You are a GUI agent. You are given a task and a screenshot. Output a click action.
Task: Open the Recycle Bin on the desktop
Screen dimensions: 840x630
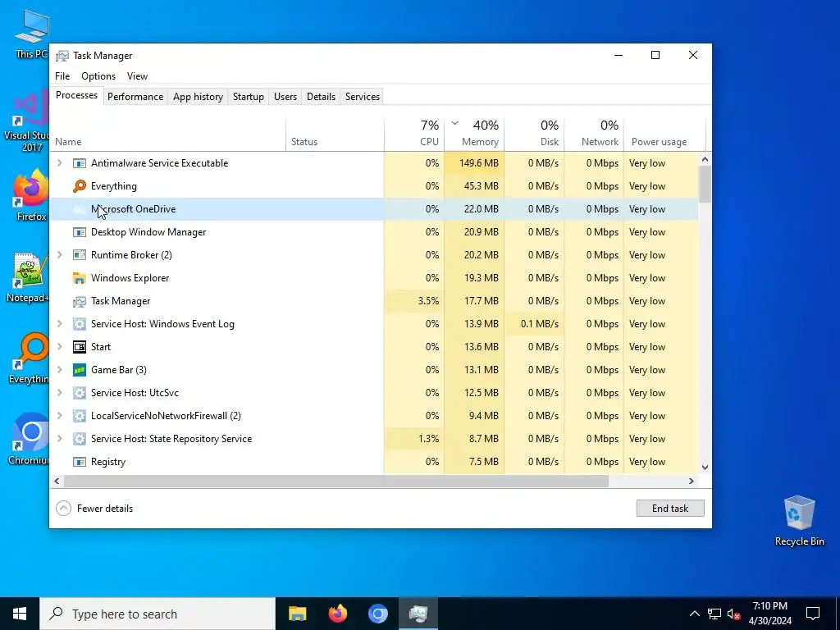point(799,521)
